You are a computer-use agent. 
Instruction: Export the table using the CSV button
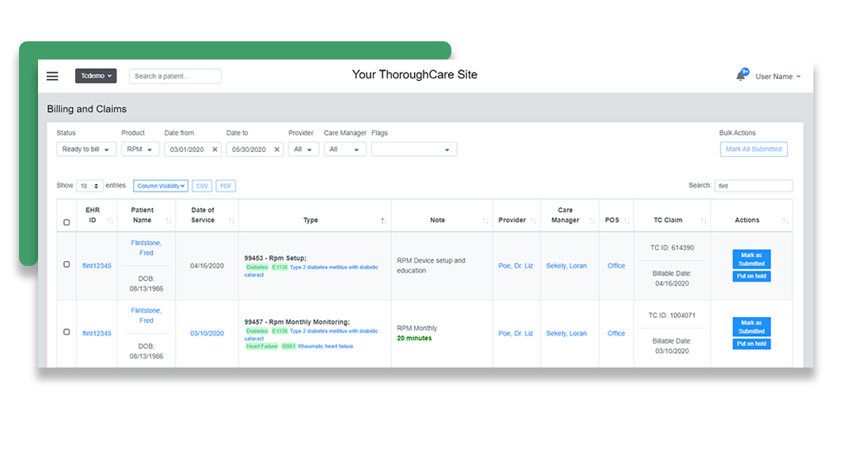202,186
